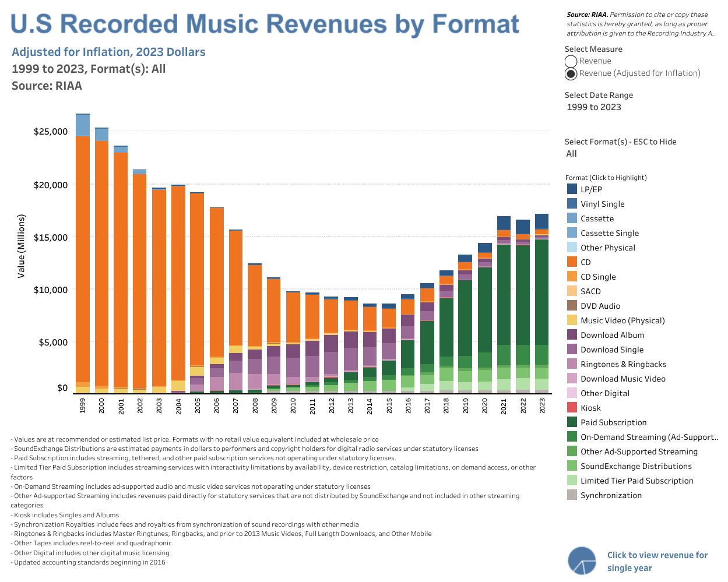
Task: Highlight Download Single legend label
Action: [612, 350]
